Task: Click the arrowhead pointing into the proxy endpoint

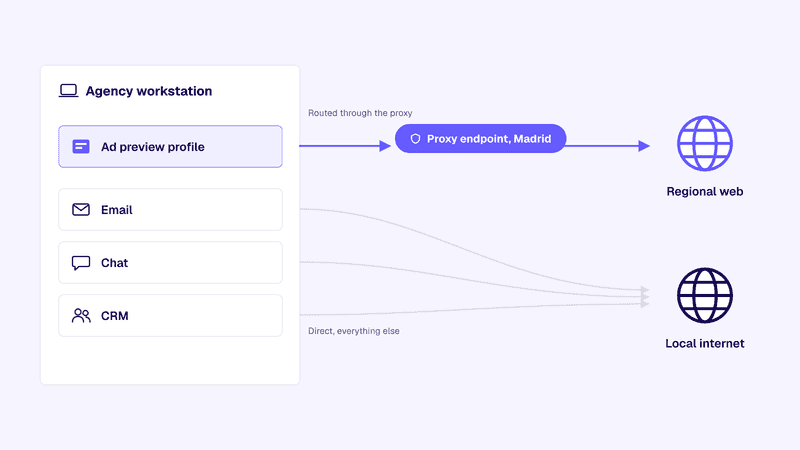Action: [x=385, y=146]
